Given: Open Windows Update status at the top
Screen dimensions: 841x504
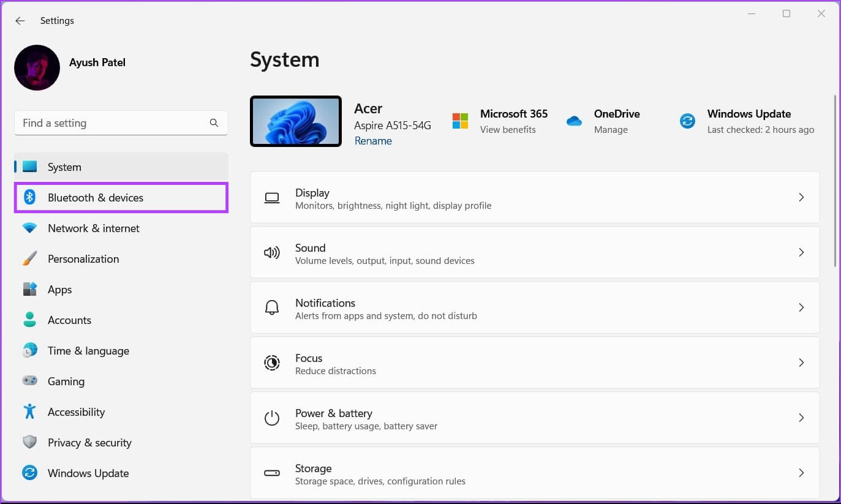Looking at the screenshot, I should coord(748,121).
